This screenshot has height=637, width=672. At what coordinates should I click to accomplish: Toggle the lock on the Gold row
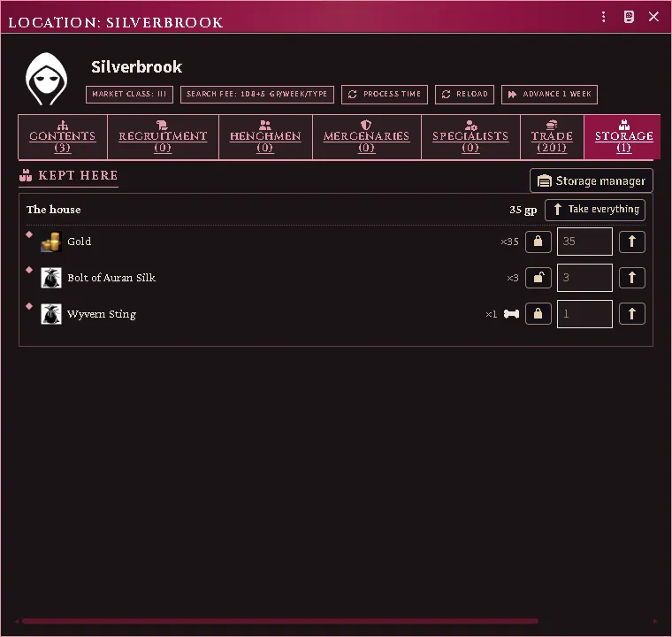[x=538, y=242]
